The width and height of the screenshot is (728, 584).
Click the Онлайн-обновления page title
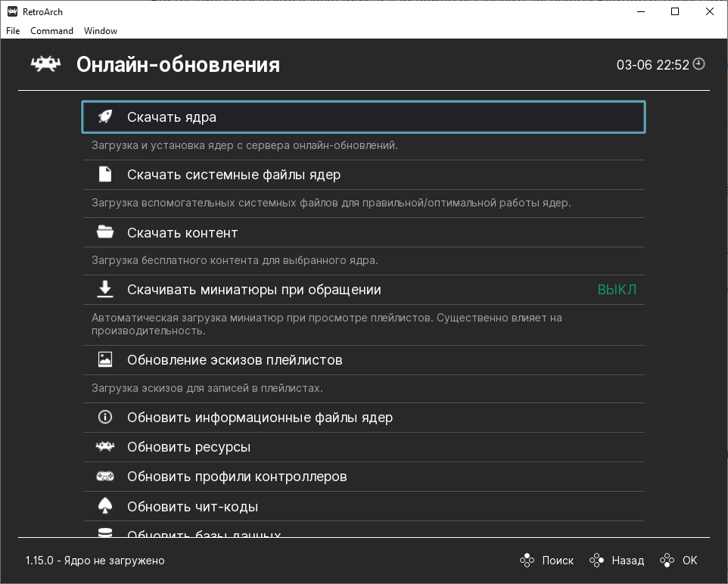pyautogui.click(x=178, y=64)
